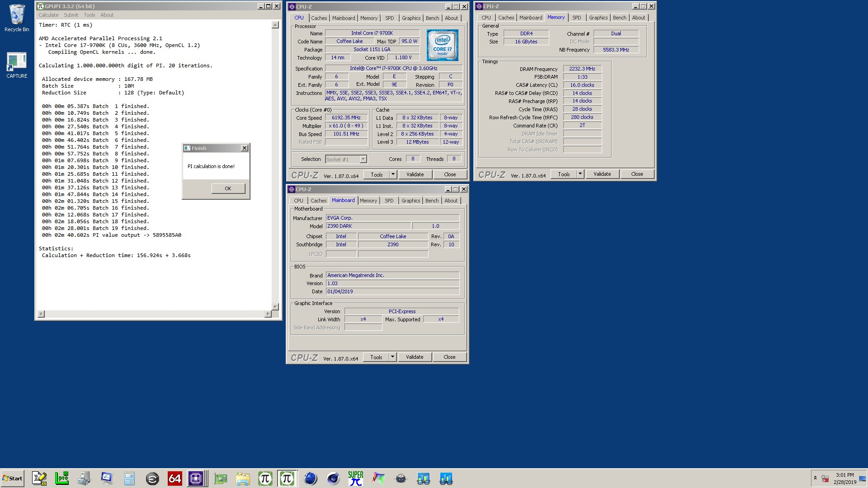Click the network tray icon
Screen dimensions: 868x488
coord(825,479)
